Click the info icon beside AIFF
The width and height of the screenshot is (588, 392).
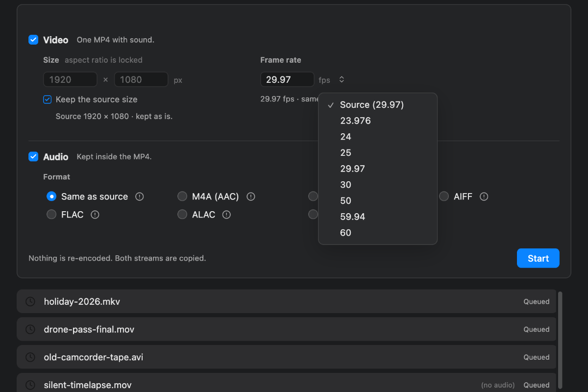click(484, 196)
